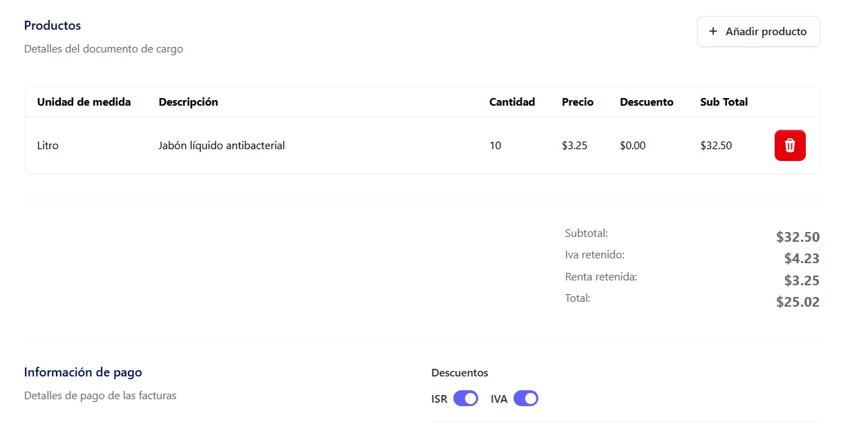Click the plus icon beside Añadir producto
The image size is (868, 431).
pyautogui.click(x=713, y=32)
